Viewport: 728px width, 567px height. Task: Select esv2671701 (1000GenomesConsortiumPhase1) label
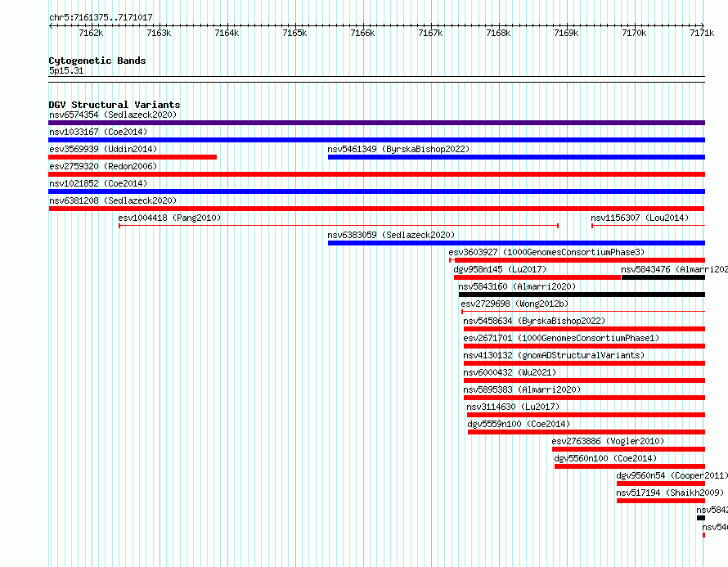point(561,338)
